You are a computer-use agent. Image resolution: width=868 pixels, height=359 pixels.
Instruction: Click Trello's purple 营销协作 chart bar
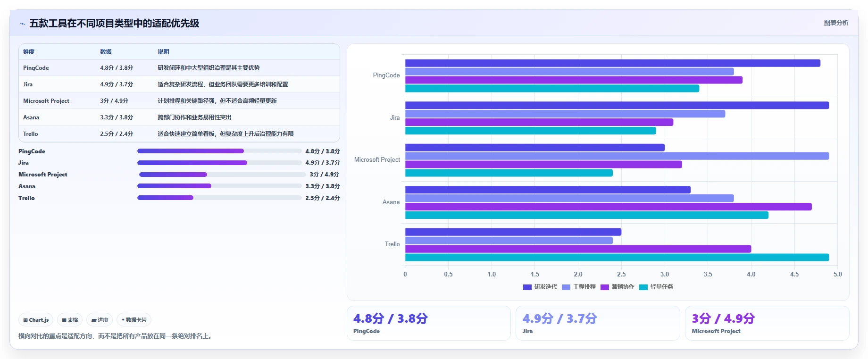(578, 249)
